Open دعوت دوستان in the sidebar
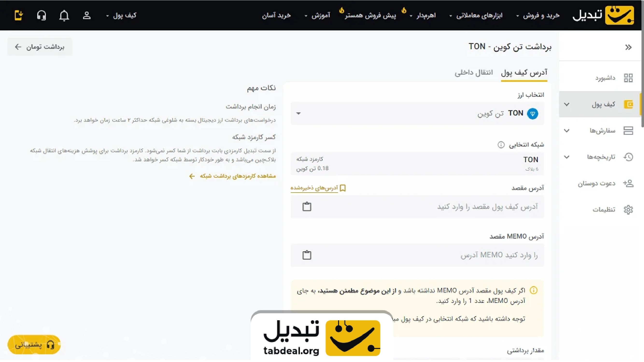Image resolution: width=644 pixels, height=362 pixels. click(596, 183)
